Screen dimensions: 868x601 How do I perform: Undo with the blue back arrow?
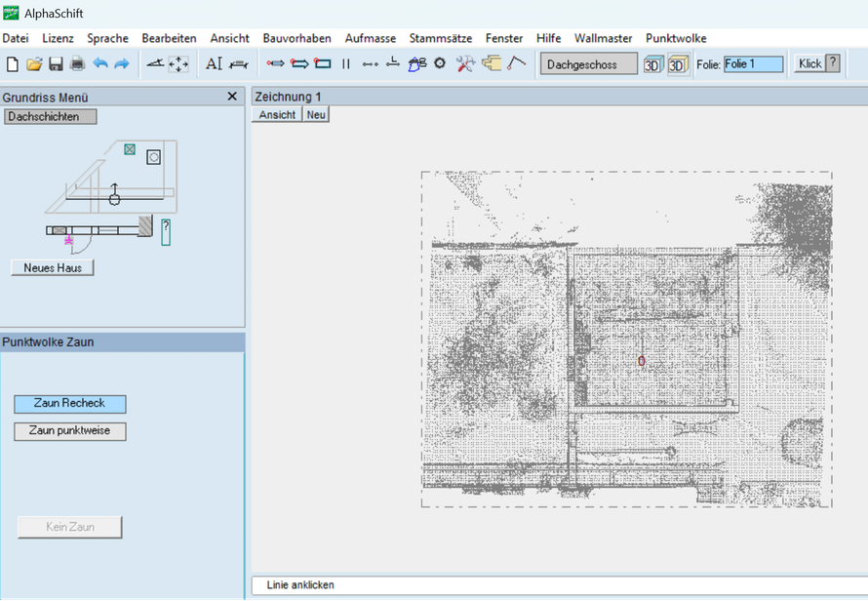coord(100,63)
